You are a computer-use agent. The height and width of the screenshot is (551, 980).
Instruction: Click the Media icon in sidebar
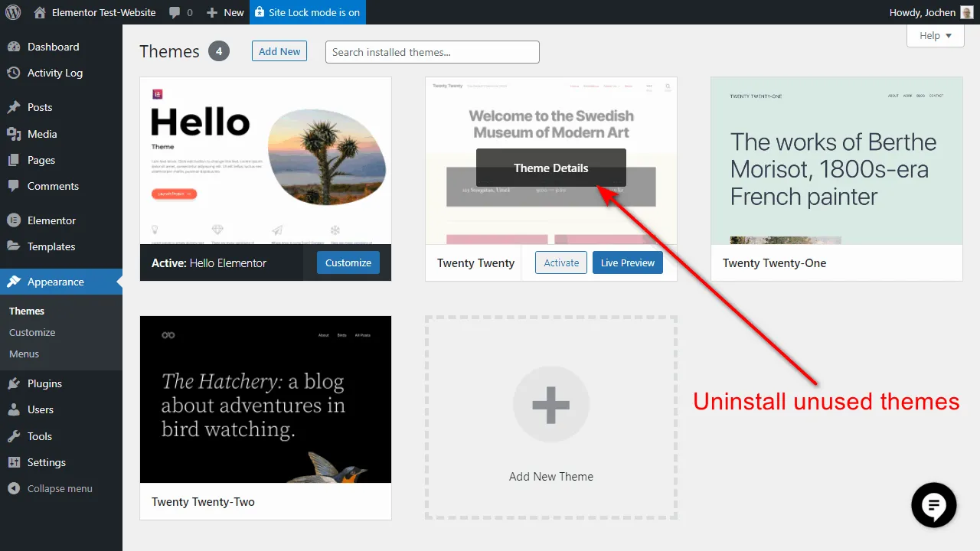click(x=14, y=134)
